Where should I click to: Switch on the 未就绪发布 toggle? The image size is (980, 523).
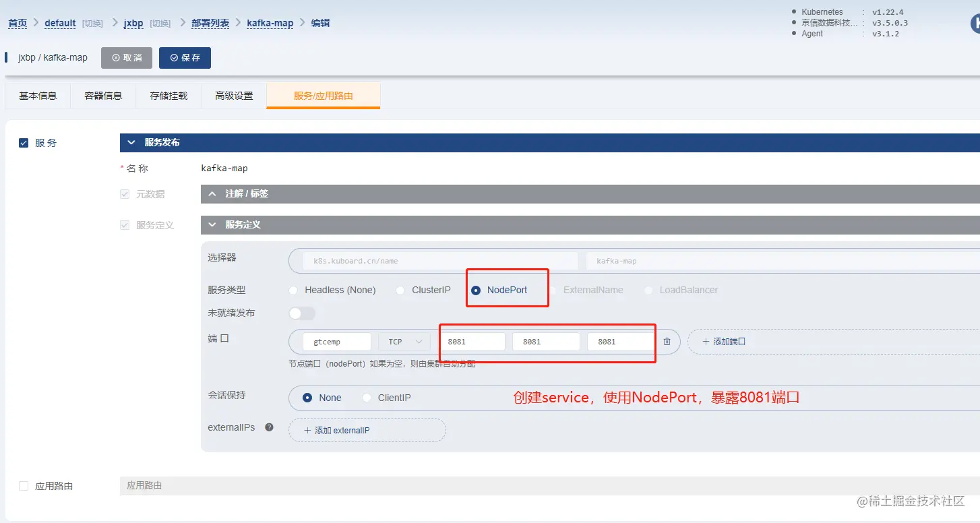click(x=302, y=313)
